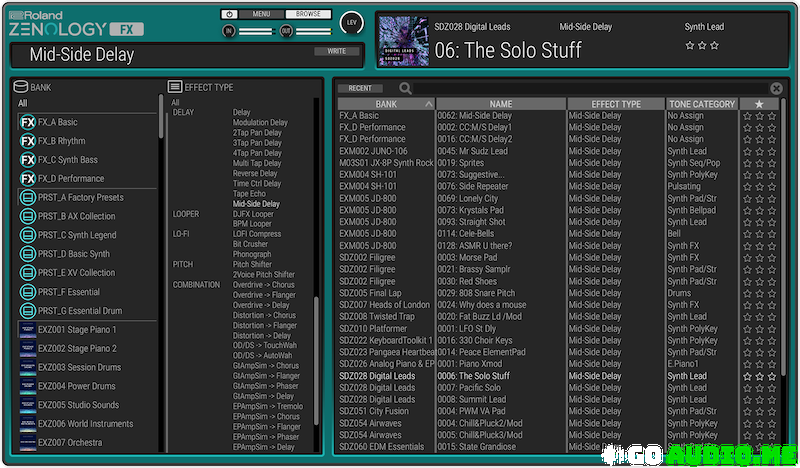This screenshot has width=800, height=468.
Task: Rate the 0045: Mr Sudz Lead preset stars
Action: click(759, 151)
